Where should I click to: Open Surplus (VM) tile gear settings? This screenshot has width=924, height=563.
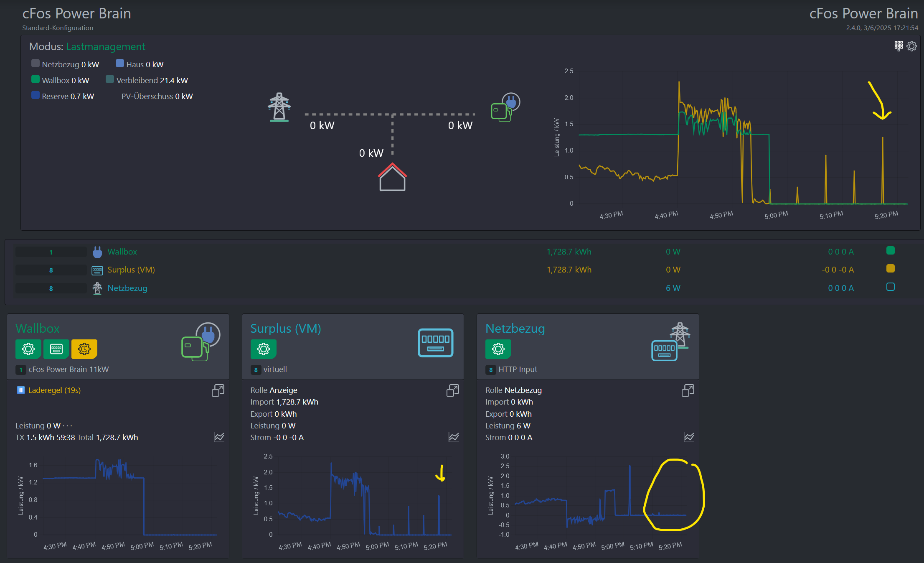pos(264,349)
